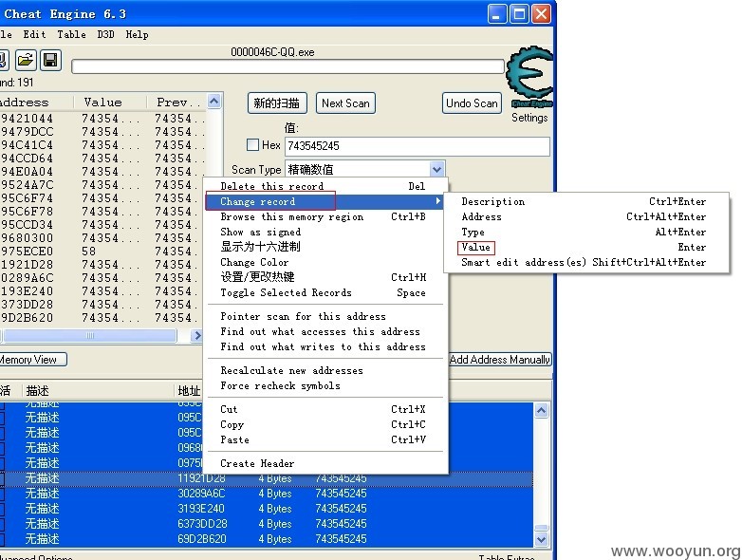Expand the Scan Type dropdown

pyautogui.click(x=436, y=169)
